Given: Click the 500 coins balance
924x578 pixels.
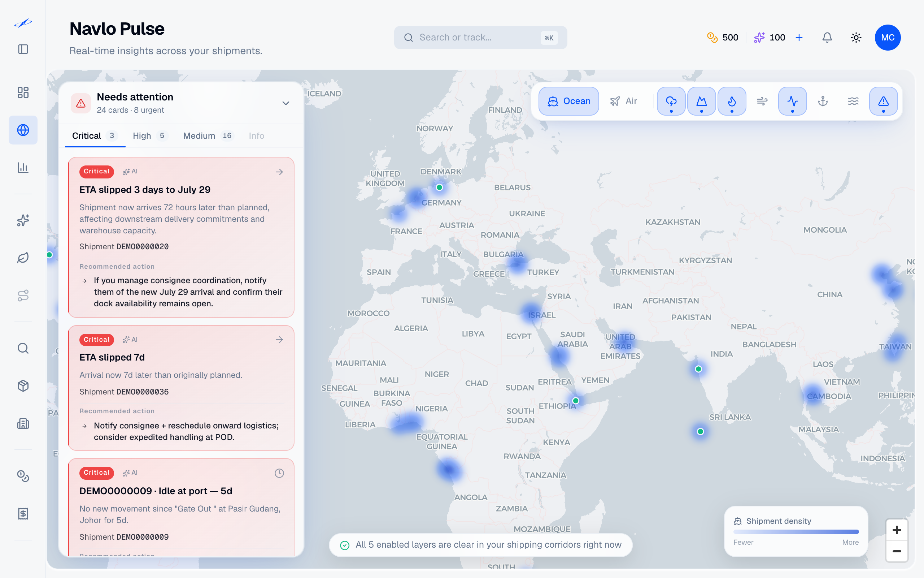Looking at the screenshot, I should (x=722, y=38).
